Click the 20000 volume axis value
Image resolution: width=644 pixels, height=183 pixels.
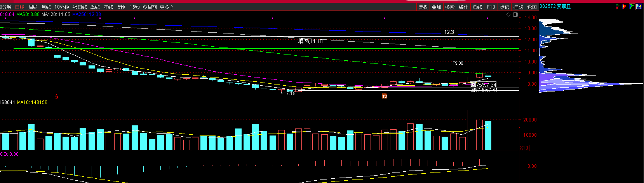click(x=531, y=120)
